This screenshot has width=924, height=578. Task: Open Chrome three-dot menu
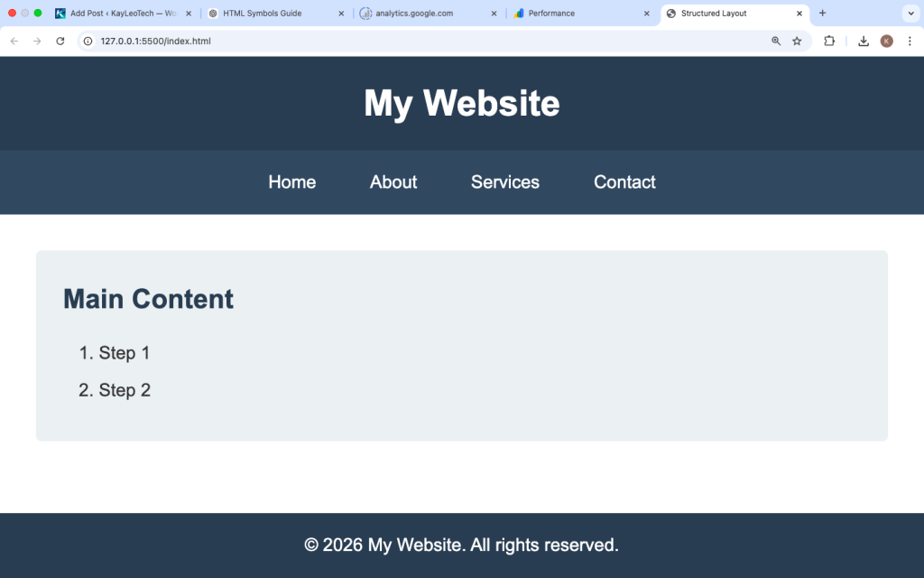click(x=910, y=42)
